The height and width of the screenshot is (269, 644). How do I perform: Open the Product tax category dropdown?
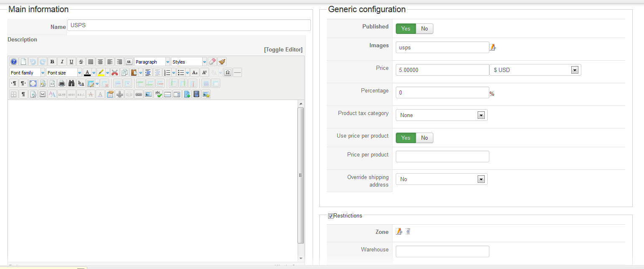point(441,115)
